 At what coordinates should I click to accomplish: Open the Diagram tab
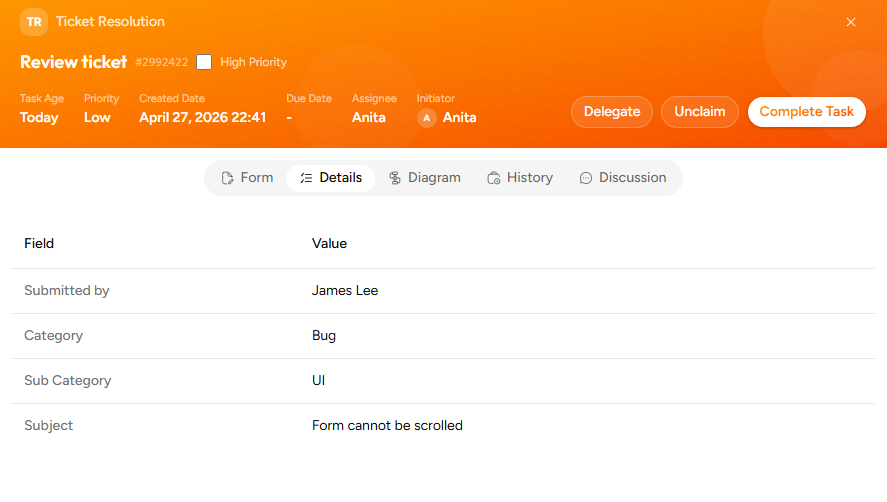click(425, 178)
